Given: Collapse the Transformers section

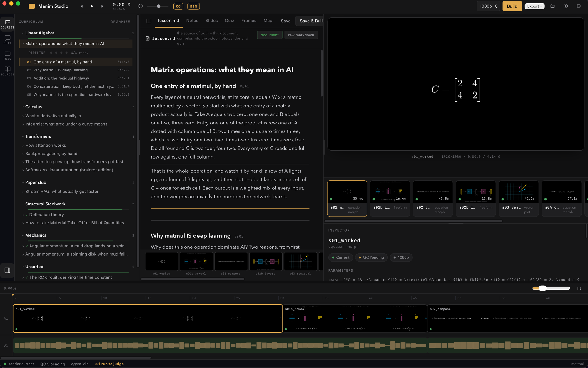Looking at the screenshot, I should tap(23, 136).
